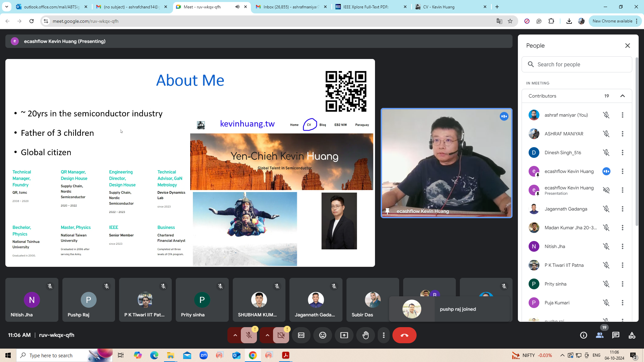Screen dimensions: 644x362
Task: Raise hand using the hand icon
Action: pyautogui.click(x=366, y=335)
